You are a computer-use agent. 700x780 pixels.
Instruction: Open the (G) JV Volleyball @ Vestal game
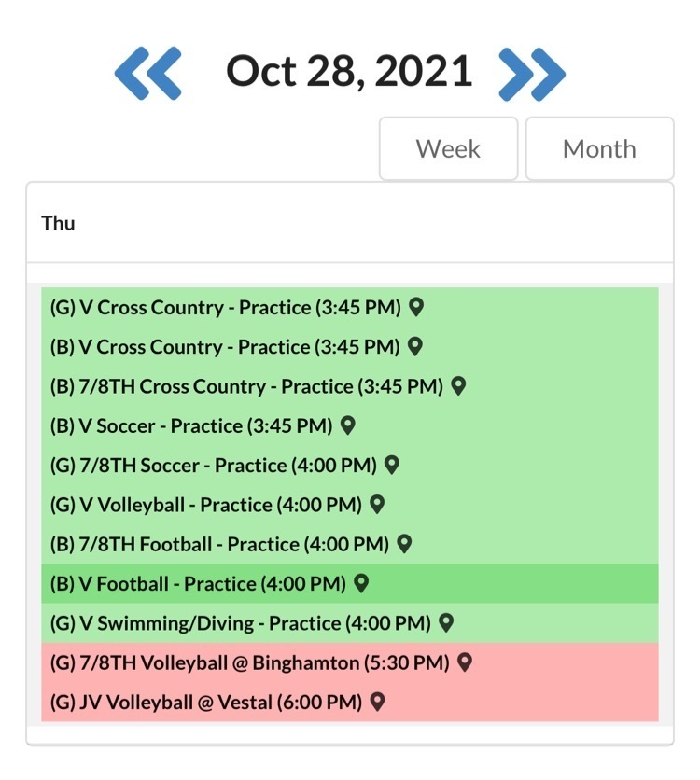pyautogui.click(x=205, y=703)
